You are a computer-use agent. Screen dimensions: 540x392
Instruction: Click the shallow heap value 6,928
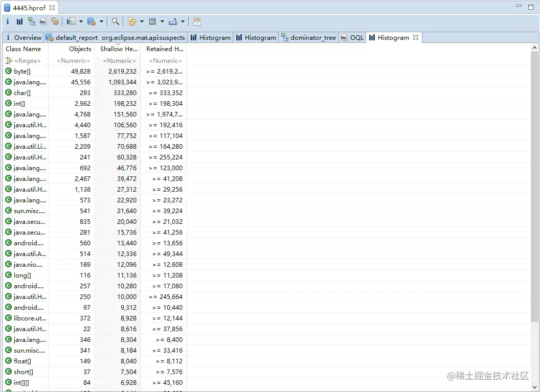128,382
